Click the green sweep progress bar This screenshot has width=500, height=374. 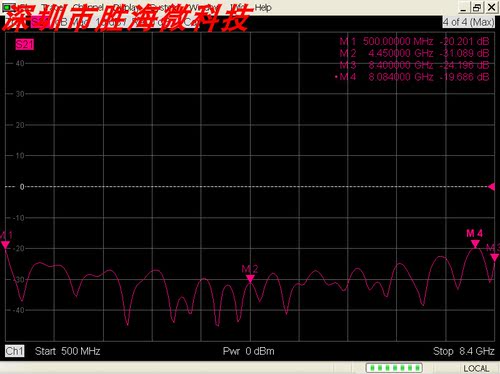(x=394, y=368)
